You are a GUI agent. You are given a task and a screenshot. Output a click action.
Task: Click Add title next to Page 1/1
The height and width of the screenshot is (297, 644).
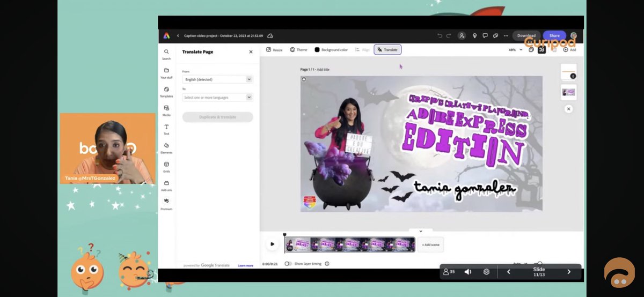323,70
